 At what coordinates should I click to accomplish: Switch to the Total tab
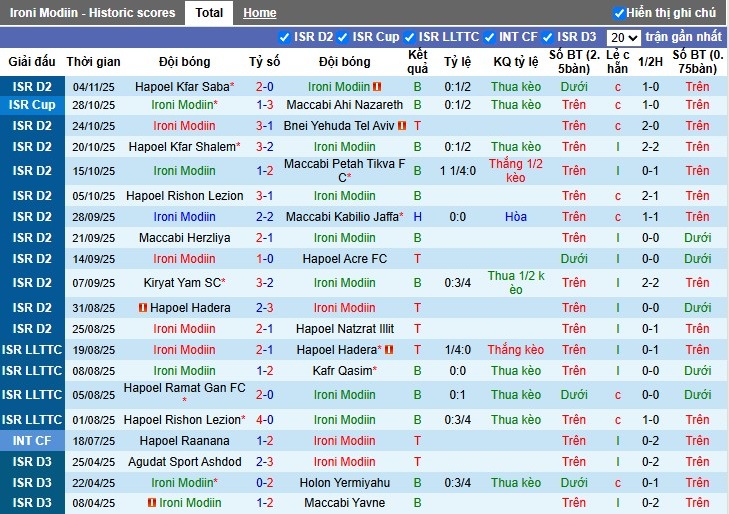(x=209, y=13)
